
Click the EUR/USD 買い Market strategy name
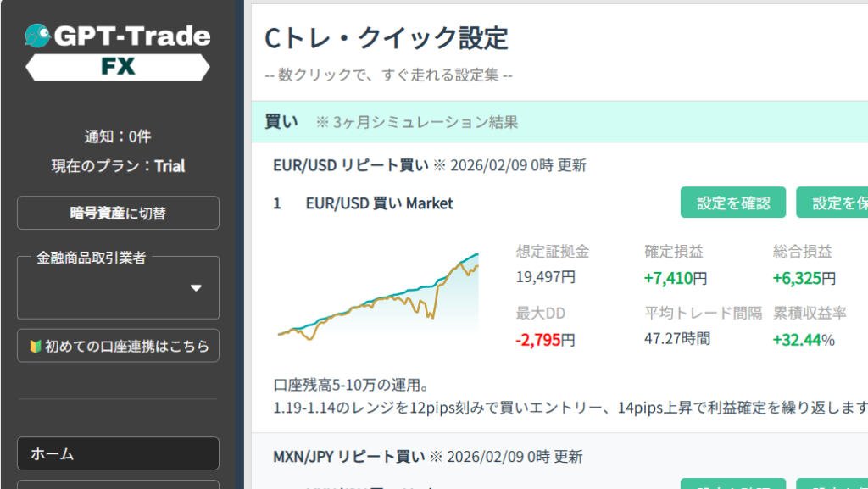pyautogui.click(x=379, y=203)
